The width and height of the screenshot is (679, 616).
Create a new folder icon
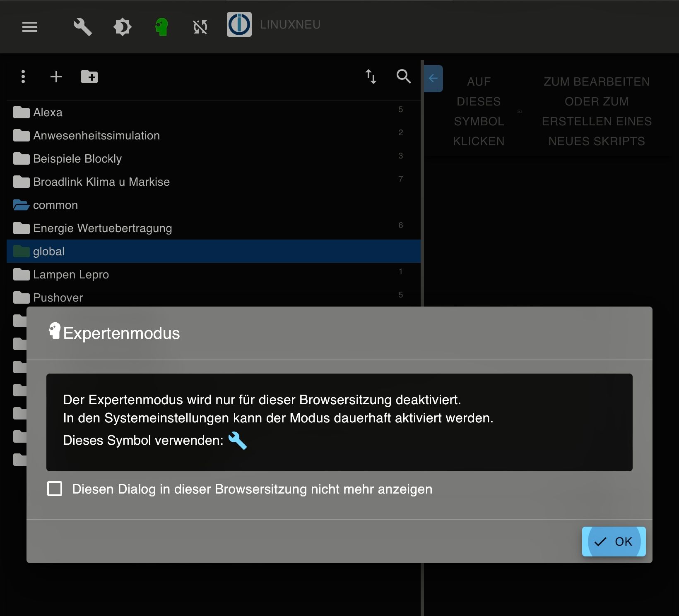[x=89, y=77]
